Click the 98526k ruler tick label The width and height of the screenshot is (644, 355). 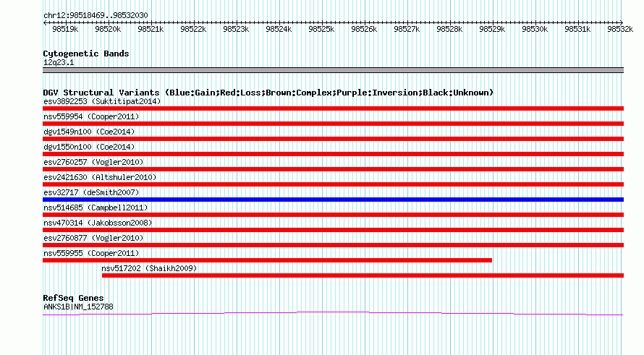[364, 29]
